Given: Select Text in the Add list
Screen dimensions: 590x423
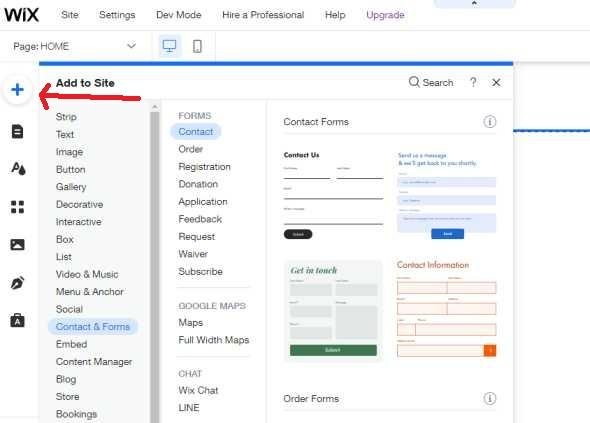Looking at the screenshot, I should coord(65,134).
